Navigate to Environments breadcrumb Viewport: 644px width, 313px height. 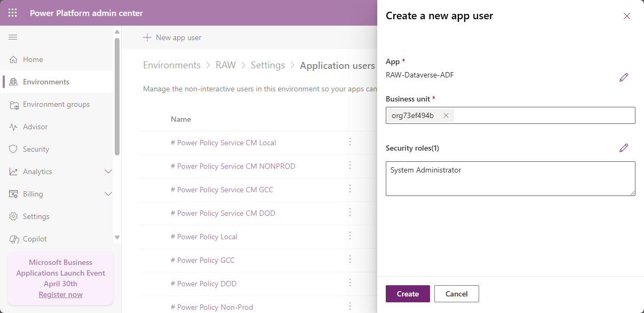click(172, 65)
